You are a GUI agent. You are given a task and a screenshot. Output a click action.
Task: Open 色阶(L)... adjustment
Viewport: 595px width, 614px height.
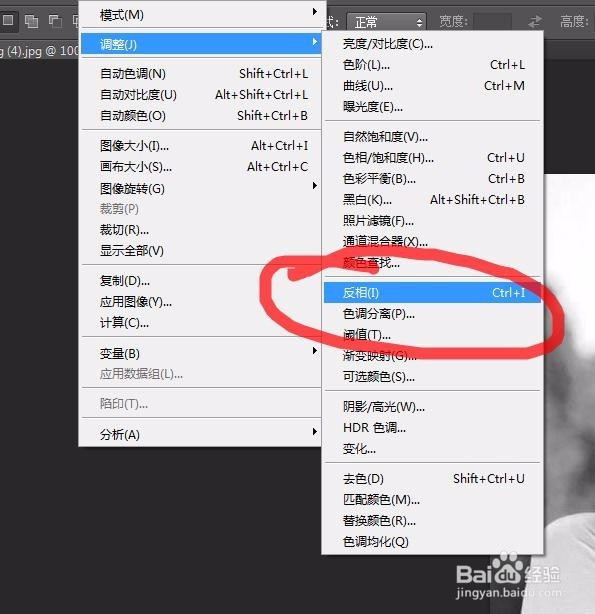pyautogui.click(x=432, y=65)
